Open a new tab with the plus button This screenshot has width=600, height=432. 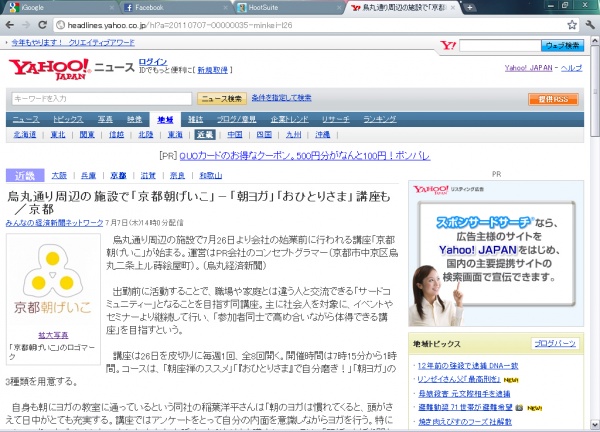(469, 7)
